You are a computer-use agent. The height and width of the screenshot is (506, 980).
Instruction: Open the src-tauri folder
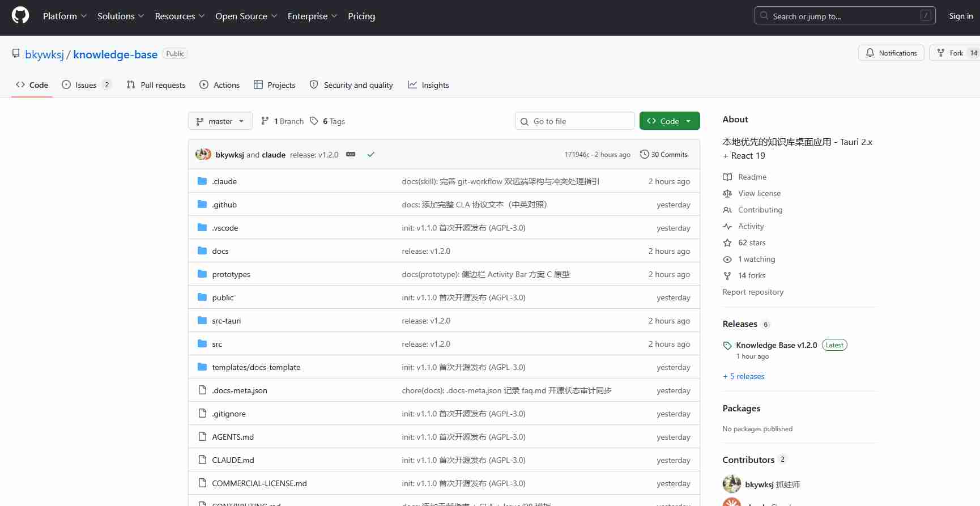(226, 321)
